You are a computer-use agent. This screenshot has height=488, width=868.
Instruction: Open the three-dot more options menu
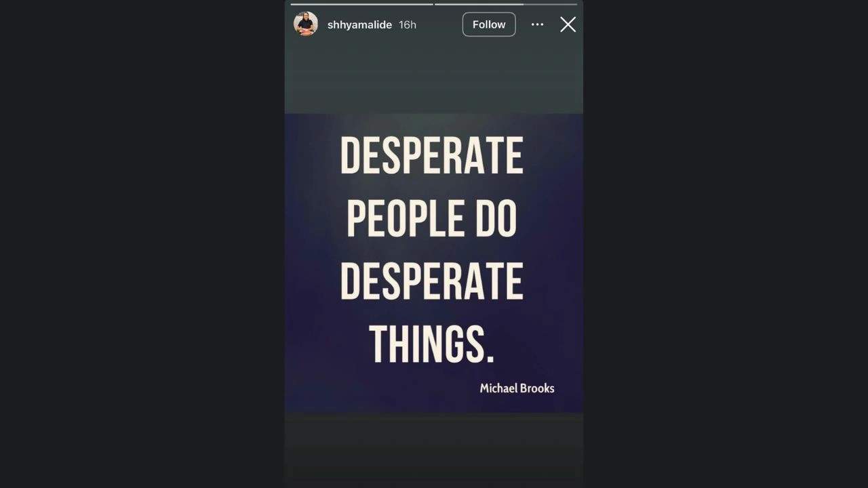537,24
